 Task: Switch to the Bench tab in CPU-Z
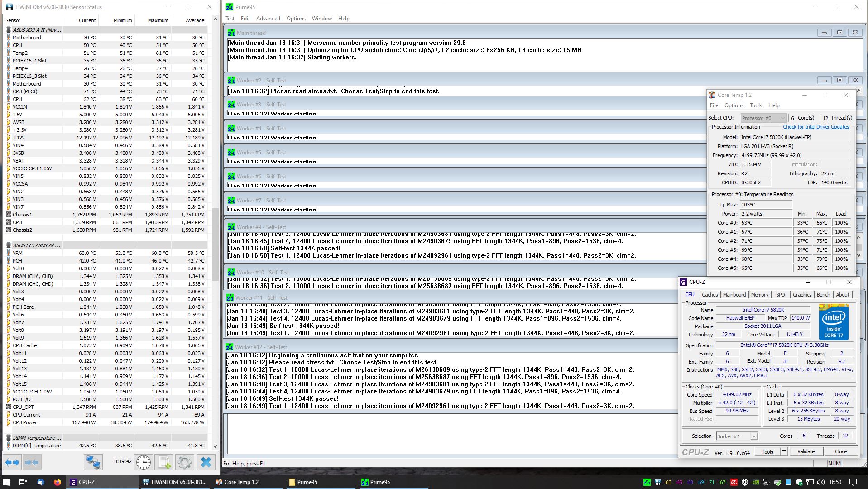pos(823,295)
